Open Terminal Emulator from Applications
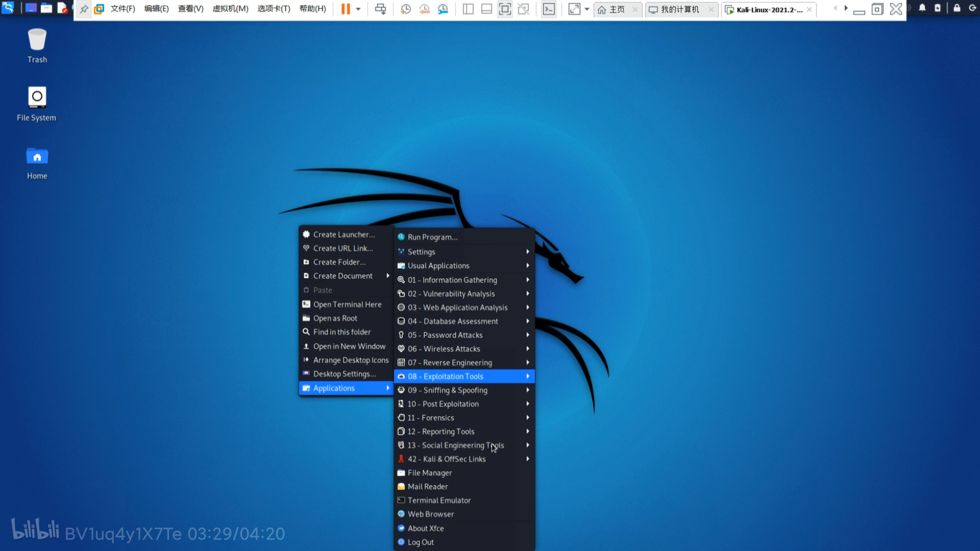980x551 pixels. (x=439, y=500)
